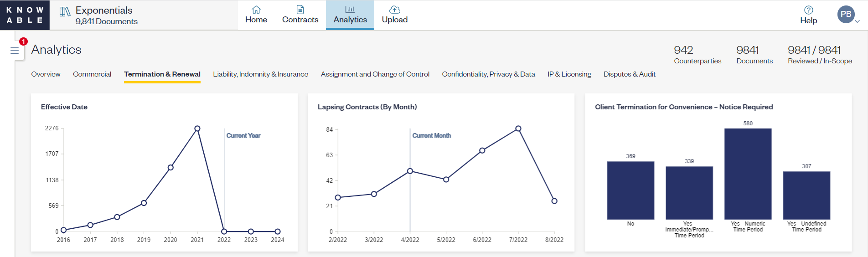Switch to the Overview tab
Viewport: 868px width, 257px height.
tap(46, 74)
